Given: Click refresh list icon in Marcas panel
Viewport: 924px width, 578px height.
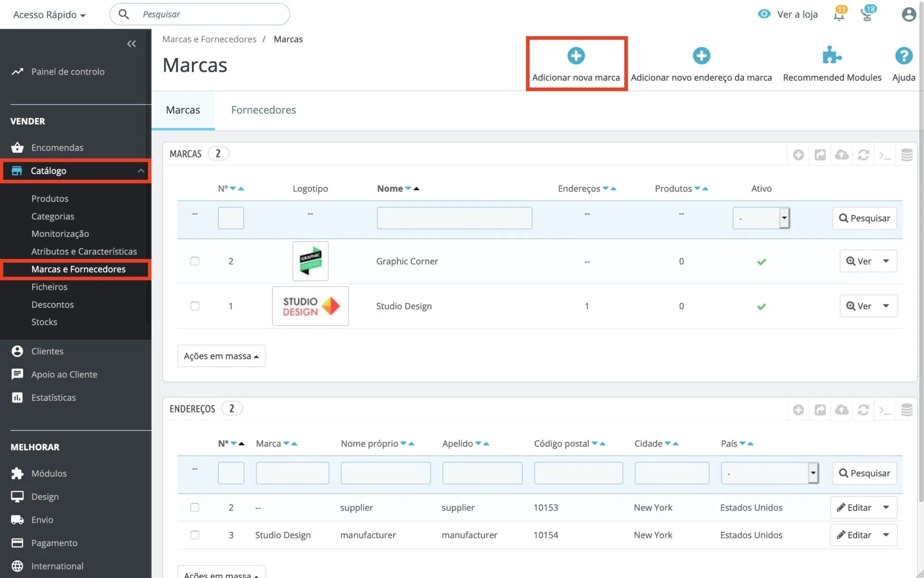Looking at the screenshot, I should [x=863, y=155].
